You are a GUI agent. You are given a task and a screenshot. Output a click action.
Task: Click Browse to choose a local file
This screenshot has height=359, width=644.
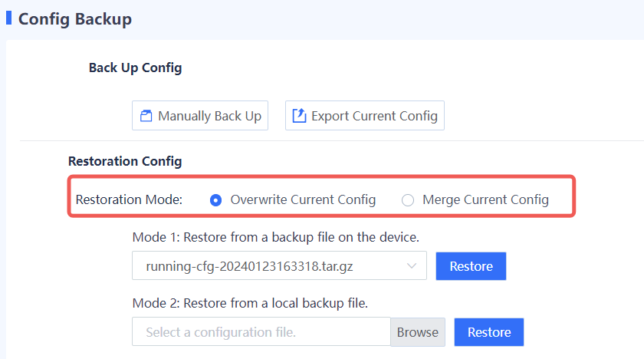click(x=418, y=332)
